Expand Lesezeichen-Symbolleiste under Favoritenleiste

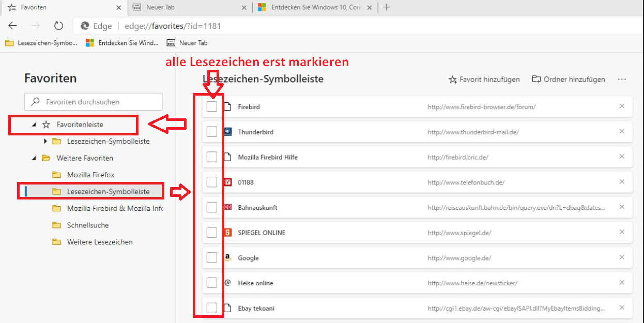pyautogui.click(x=45, y=141)
